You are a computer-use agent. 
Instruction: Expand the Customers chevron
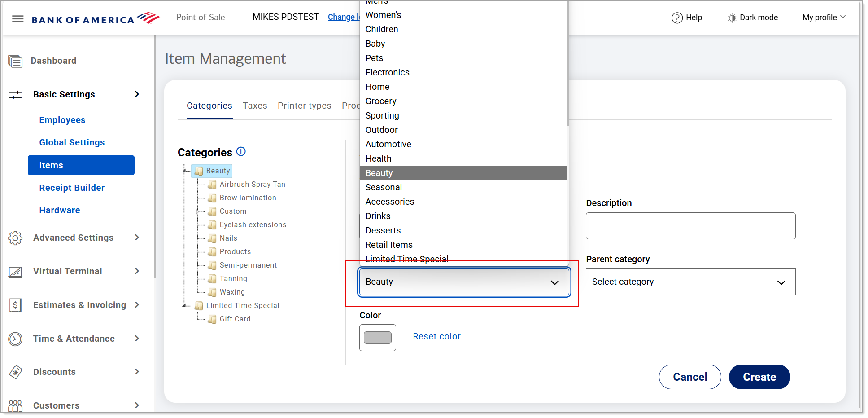(137, 405)
